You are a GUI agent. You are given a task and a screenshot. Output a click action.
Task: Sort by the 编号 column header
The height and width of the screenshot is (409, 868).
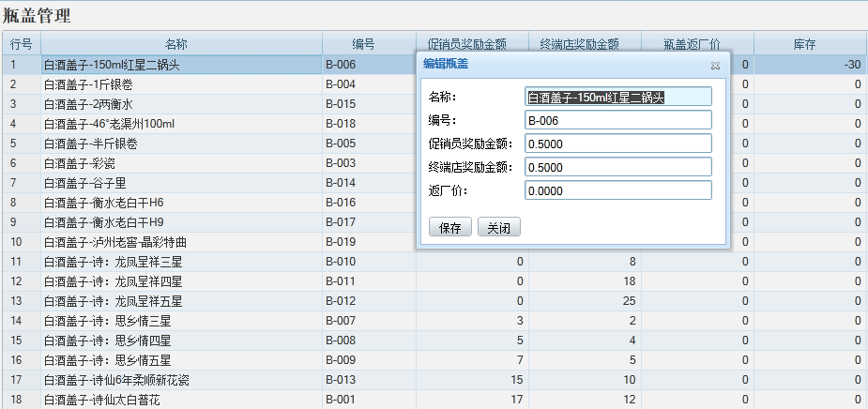coord(369,44)
